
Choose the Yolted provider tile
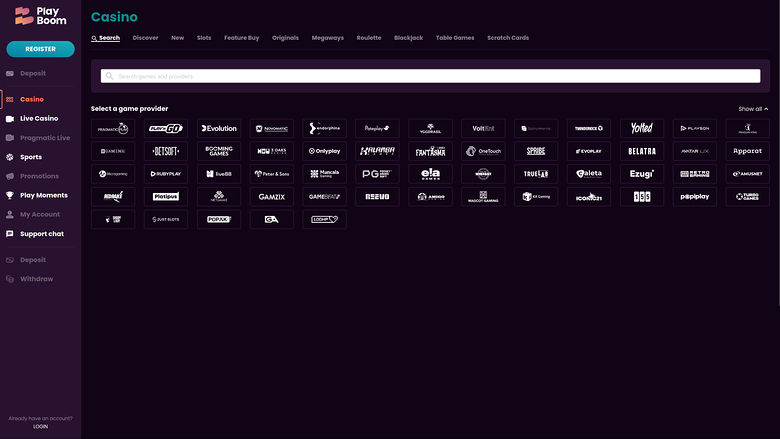[x=641, y=128]
